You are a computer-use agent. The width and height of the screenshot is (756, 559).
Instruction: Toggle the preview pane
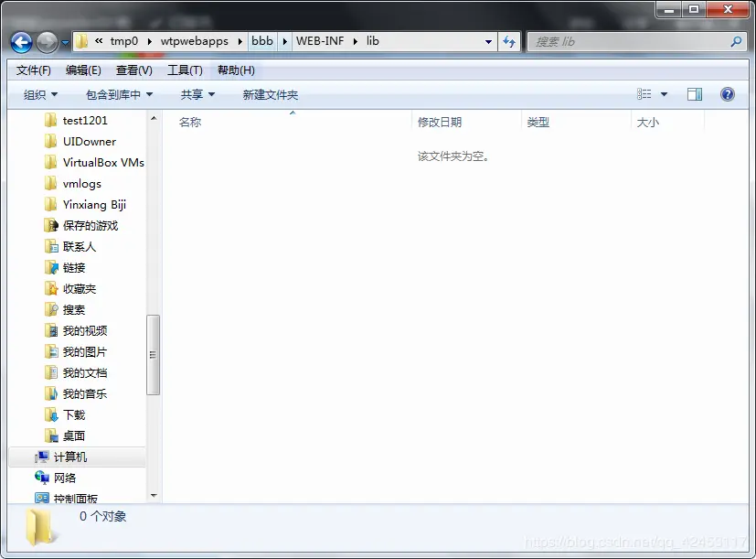694,93
